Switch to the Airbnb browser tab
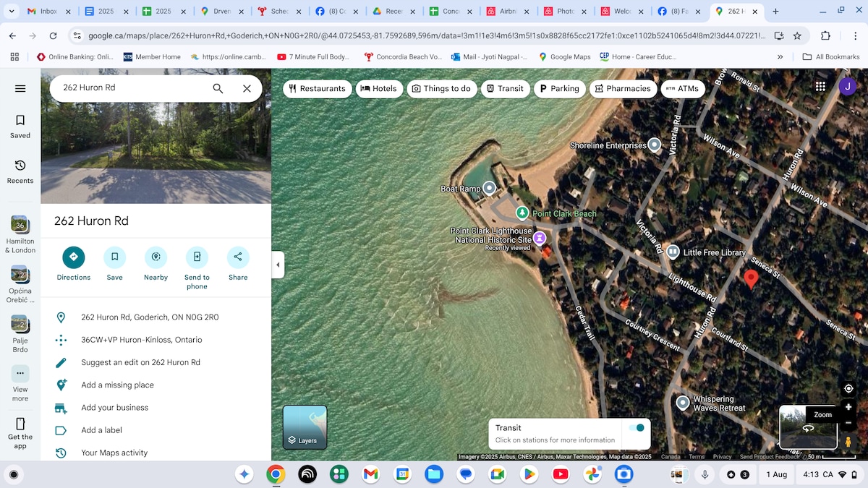The width and height of the screenshot is (868, 488). coord(509,12)
